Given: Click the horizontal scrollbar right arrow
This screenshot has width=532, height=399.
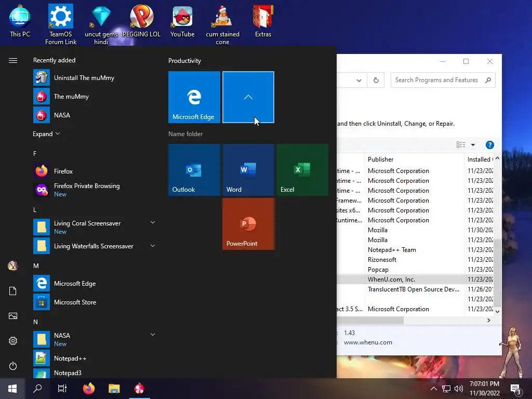Looking at the screenshot, I should (x=488, y=320).
